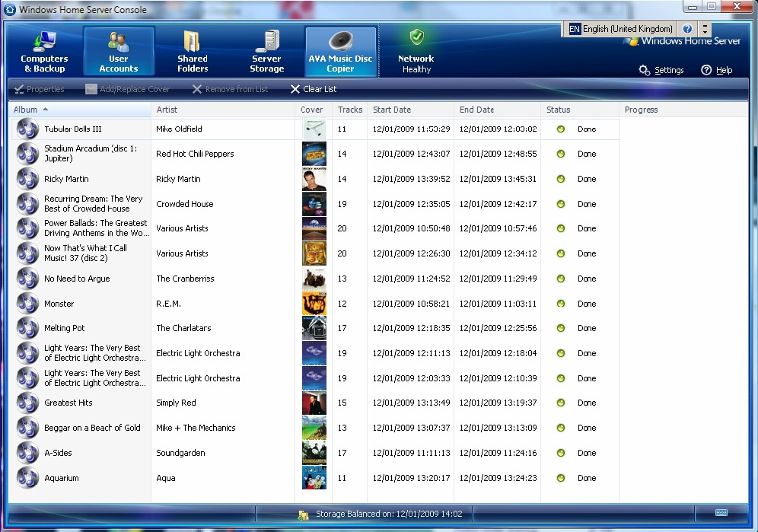
Task: Click the Greatest Hits album music icon
Action: tap(27, 403)
